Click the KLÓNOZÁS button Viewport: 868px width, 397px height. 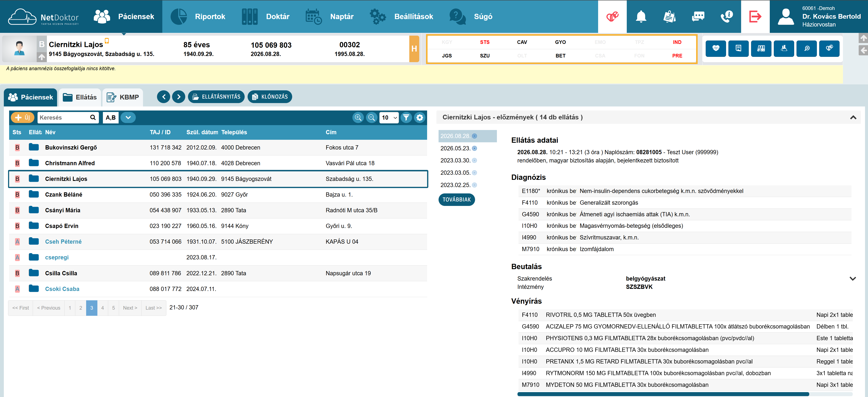[x=270, y=97]
